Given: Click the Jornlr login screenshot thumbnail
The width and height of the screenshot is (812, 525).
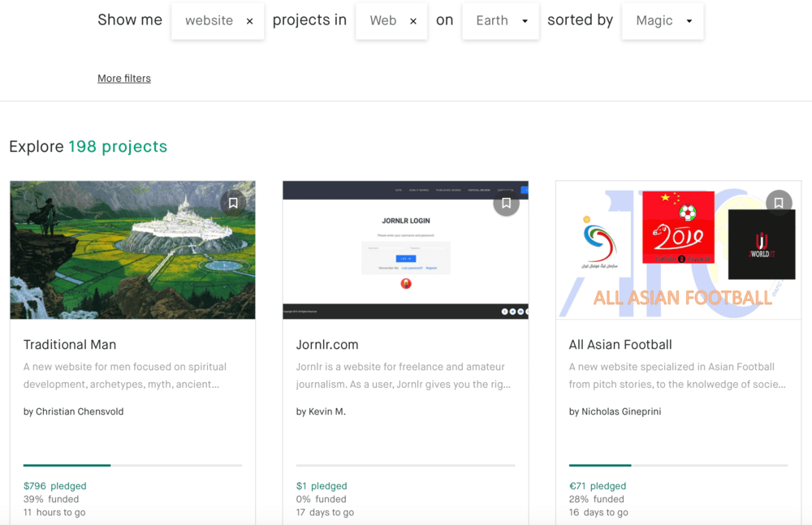Looking at the screenshot, I should [405, 249].
